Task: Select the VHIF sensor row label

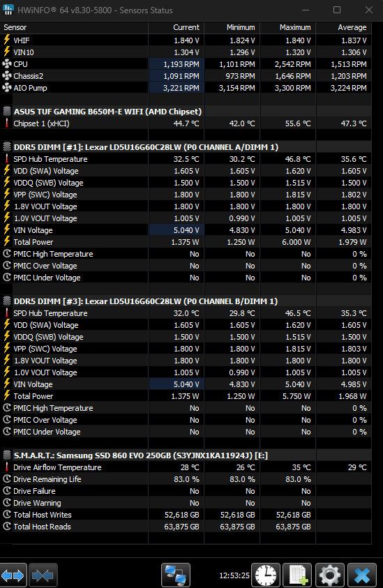Action: [x=22, y=40]
